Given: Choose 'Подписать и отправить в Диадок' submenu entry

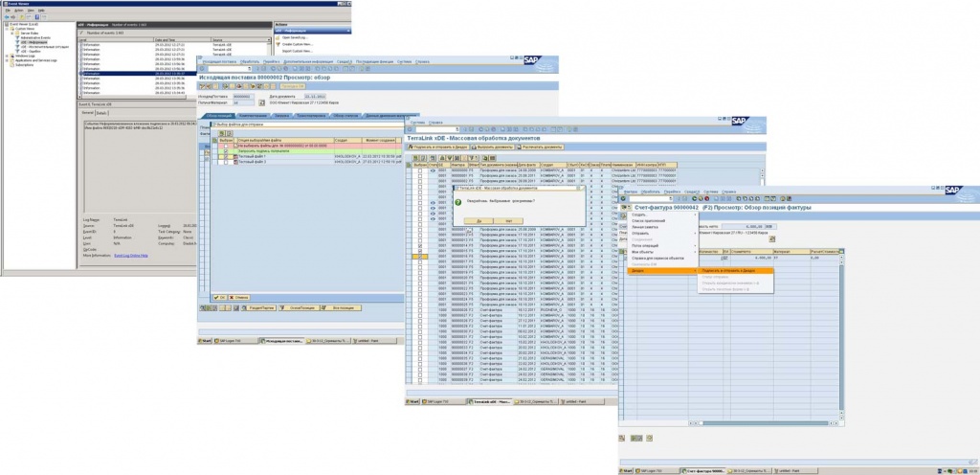Looking at the screenshot, I should pyautogui.click(x=736, y=271).
